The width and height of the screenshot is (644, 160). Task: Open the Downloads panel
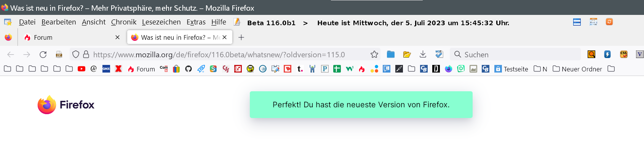pos(423,55)
